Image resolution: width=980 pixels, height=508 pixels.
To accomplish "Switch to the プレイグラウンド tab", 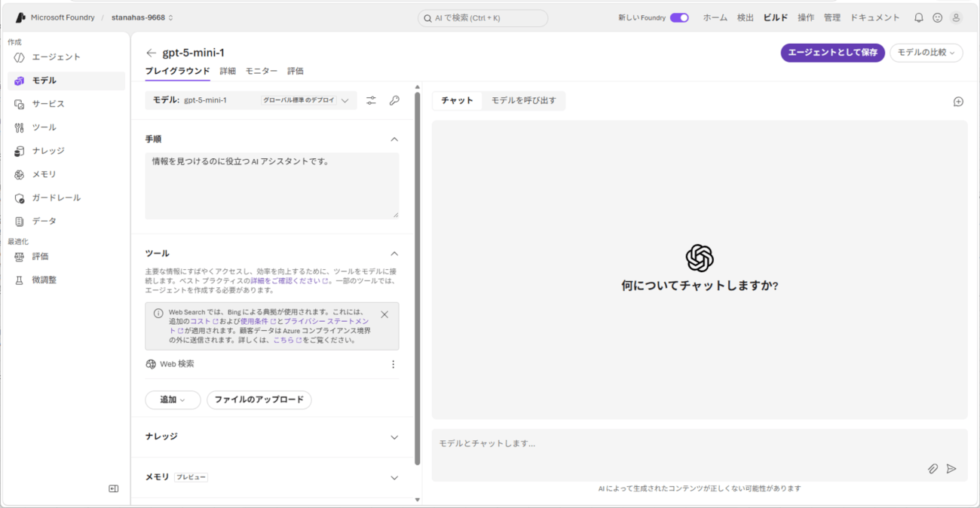I will [x=177, y=71].
